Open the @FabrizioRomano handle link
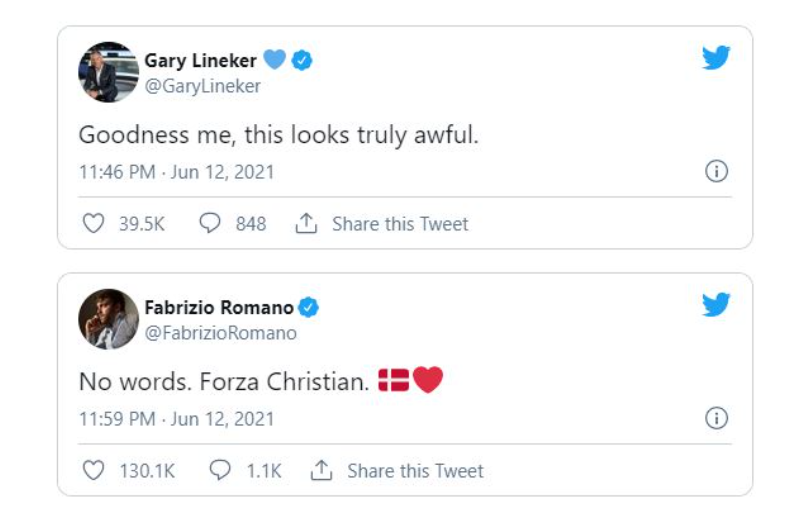This screenshot has height=506, width=790. click(220, 333)
